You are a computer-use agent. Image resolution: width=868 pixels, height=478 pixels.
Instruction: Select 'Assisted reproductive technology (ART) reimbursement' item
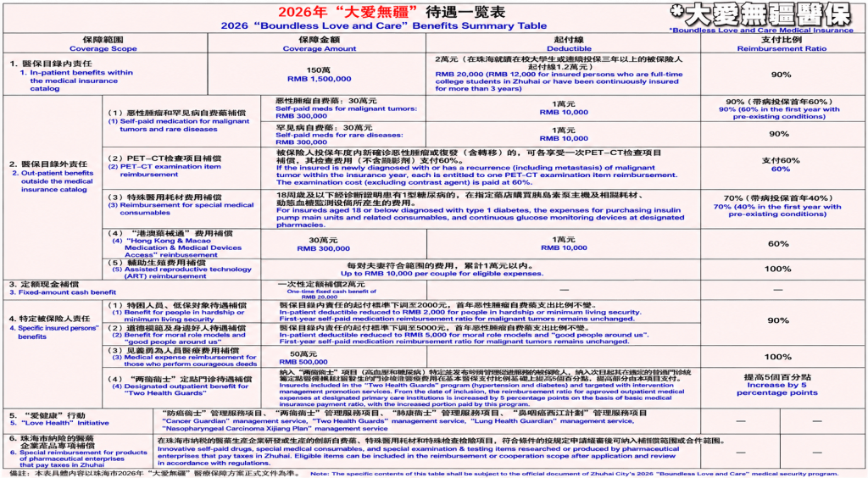tap(180, 269)
